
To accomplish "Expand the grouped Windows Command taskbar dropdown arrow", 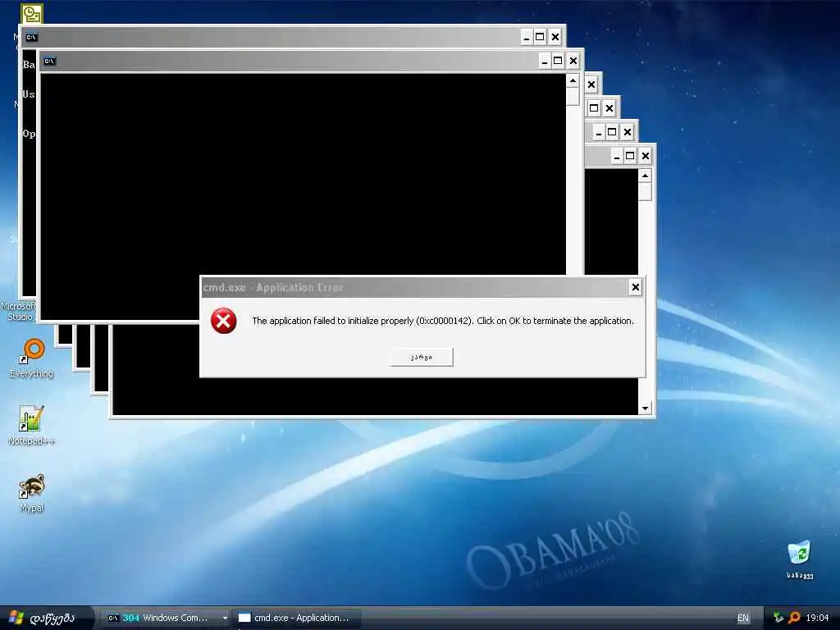I will click(225, 619).
